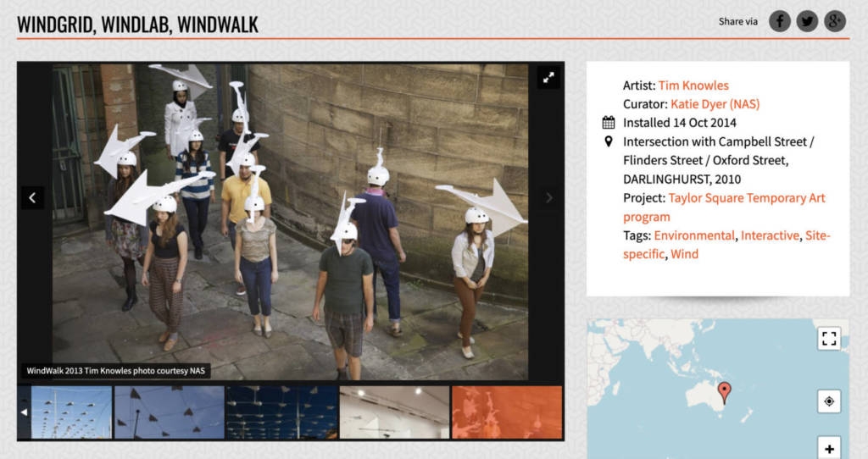The image size is (868, 459).
Task: Filter by the Site-specific tag
Action: pos(726,245)
